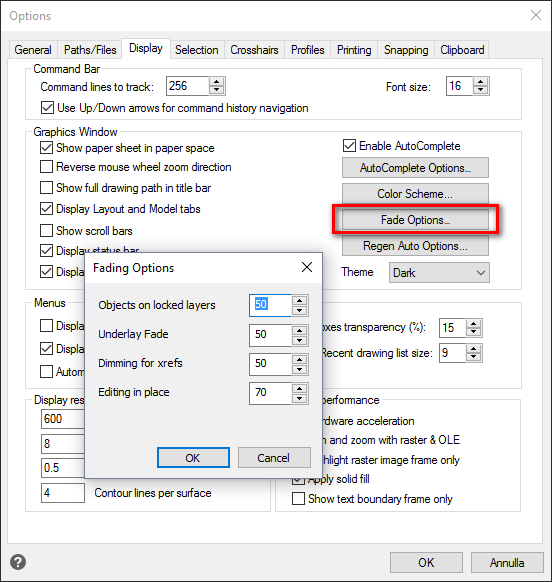552x582 pixels.
Task: Decrease the Font size spinner
Action: pyautogui.click(x=481, y=90)
